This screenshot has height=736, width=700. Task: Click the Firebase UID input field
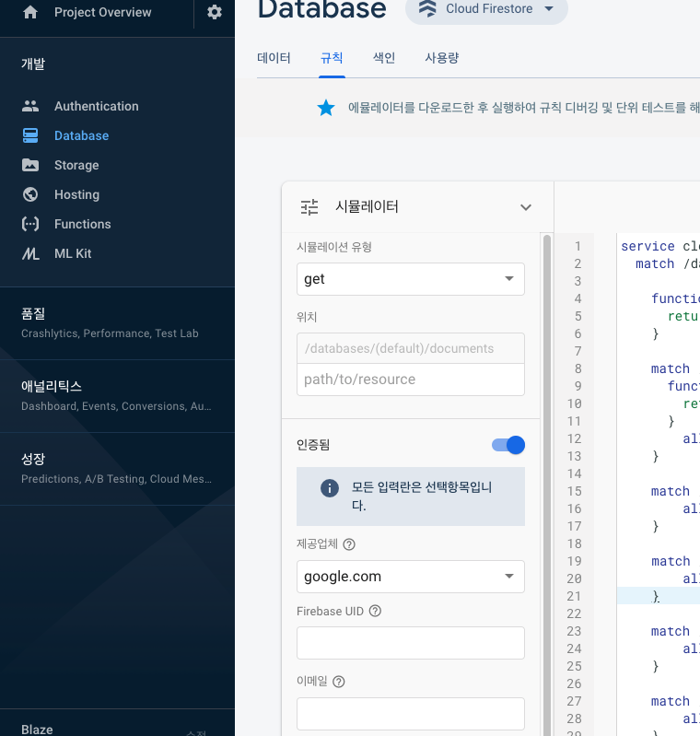click(x=411, y=643)
